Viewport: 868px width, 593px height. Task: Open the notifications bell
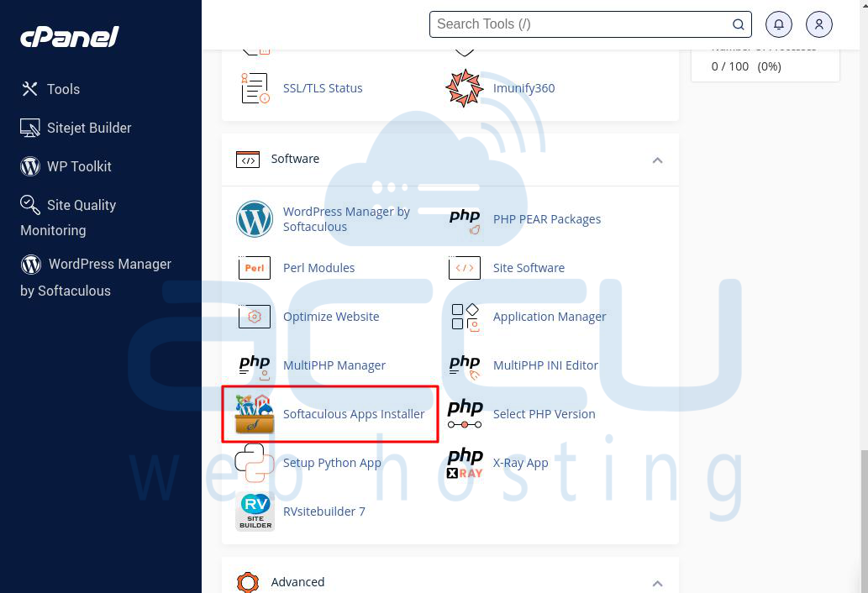778,24
